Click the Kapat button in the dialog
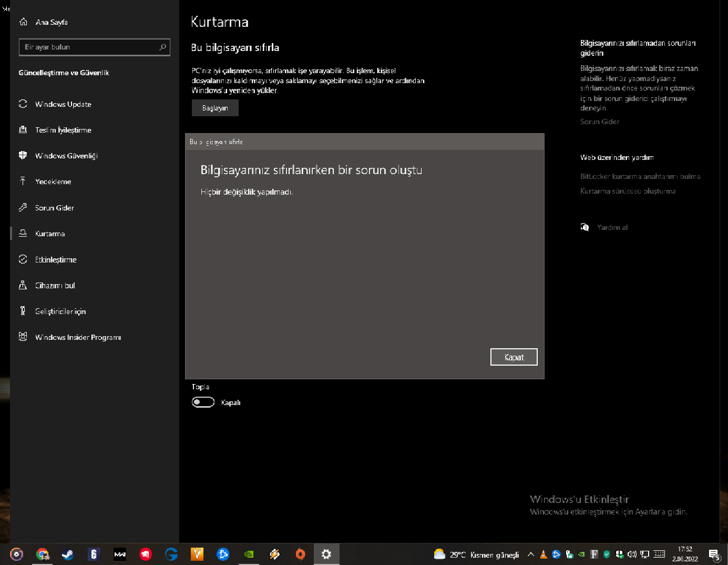This screenshot has height=565, width=728. (514, 357)
